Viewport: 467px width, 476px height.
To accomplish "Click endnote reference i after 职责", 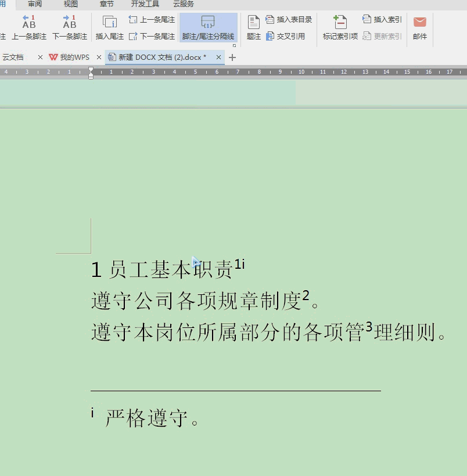I will [243, 264].
